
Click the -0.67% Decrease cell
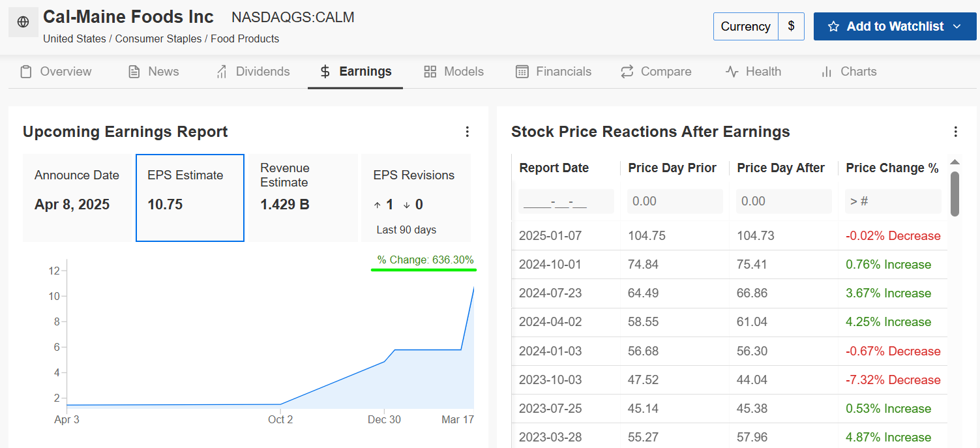(x=893, y=351)
